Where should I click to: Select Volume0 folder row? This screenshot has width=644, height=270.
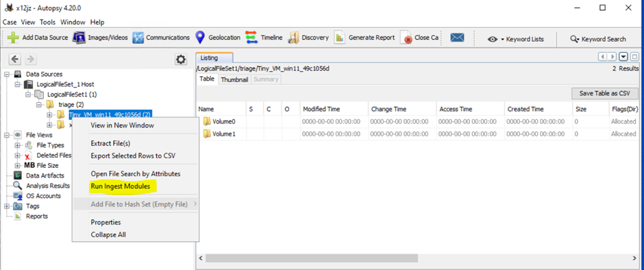pos(418,122)
